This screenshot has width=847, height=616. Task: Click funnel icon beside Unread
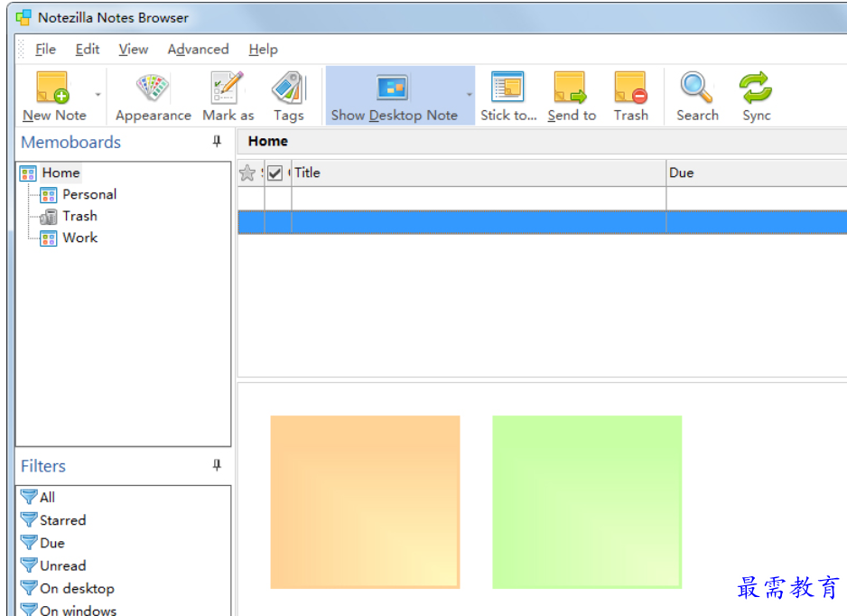(x=29, y=565)
